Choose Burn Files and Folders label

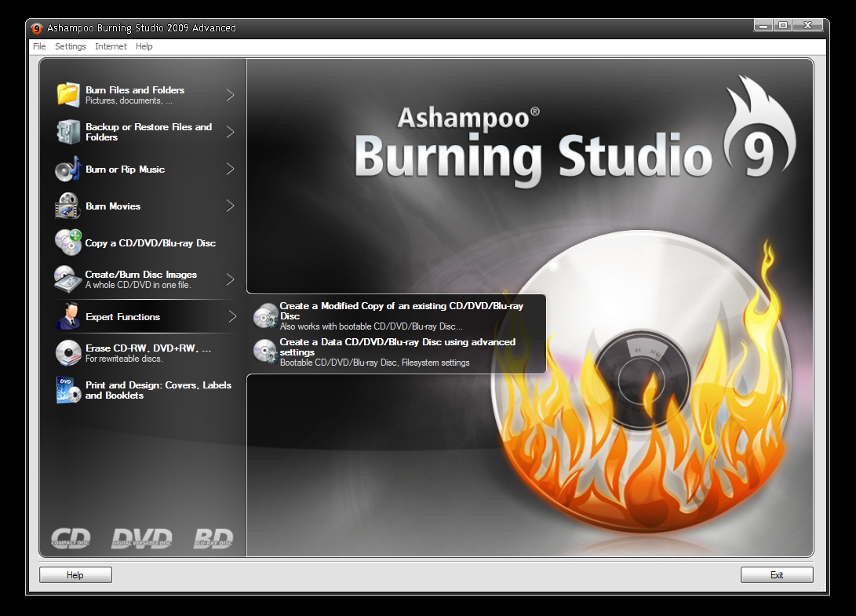click(x=135, y=90)
